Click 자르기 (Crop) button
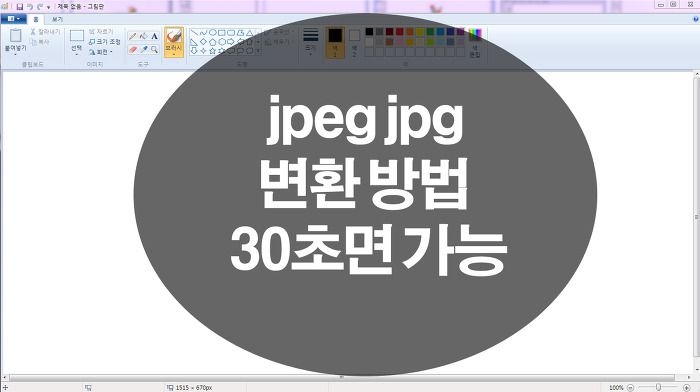This screenshot has height=392, width=700. [x=101, y=32]
